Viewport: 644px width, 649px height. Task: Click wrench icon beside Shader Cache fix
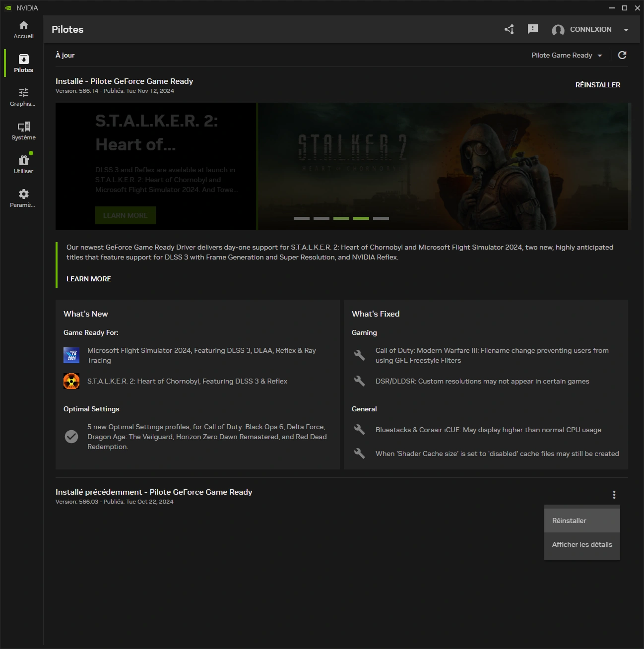[x=360, y=454]
